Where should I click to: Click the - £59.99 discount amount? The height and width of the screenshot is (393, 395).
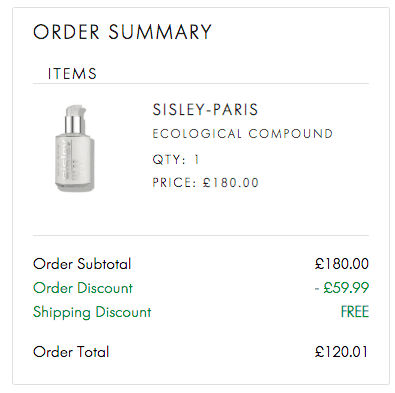tap(342, 288)
